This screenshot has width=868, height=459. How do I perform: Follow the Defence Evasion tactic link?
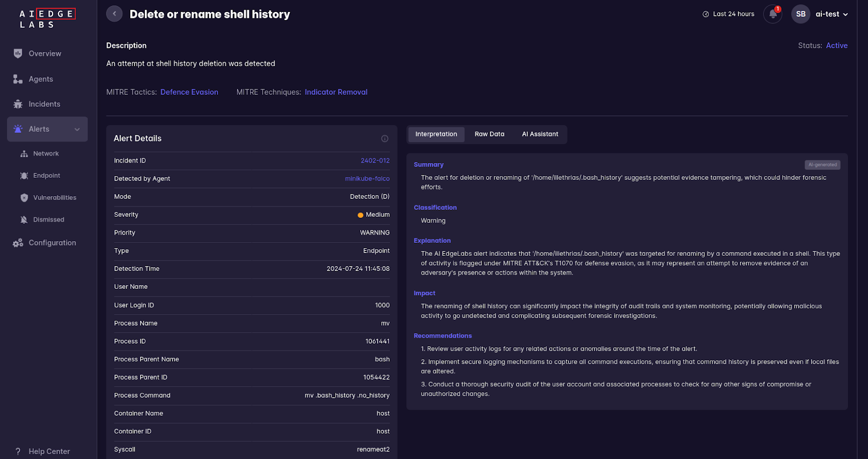pos(189,92)
